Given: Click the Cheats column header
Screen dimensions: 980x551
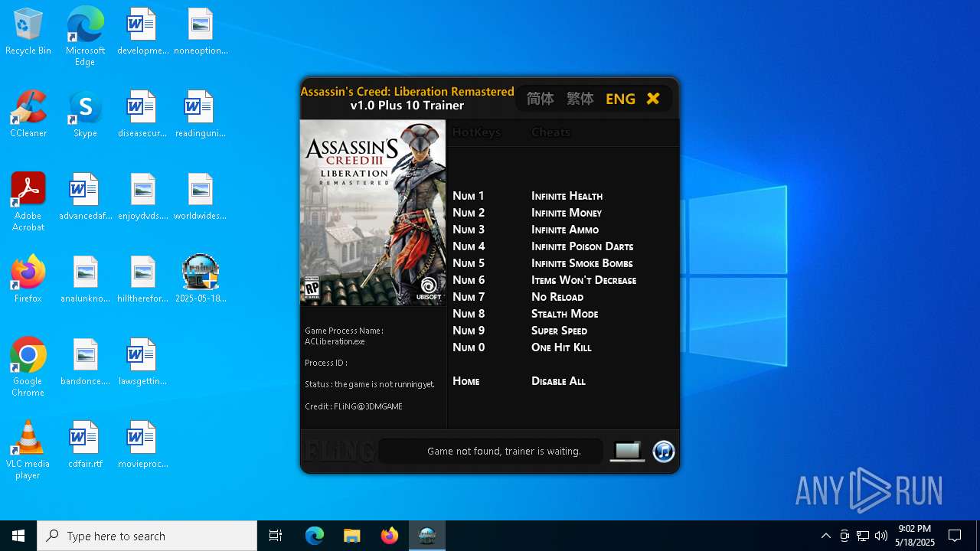Looking at the screenshot, I should (x=550, y=132).
